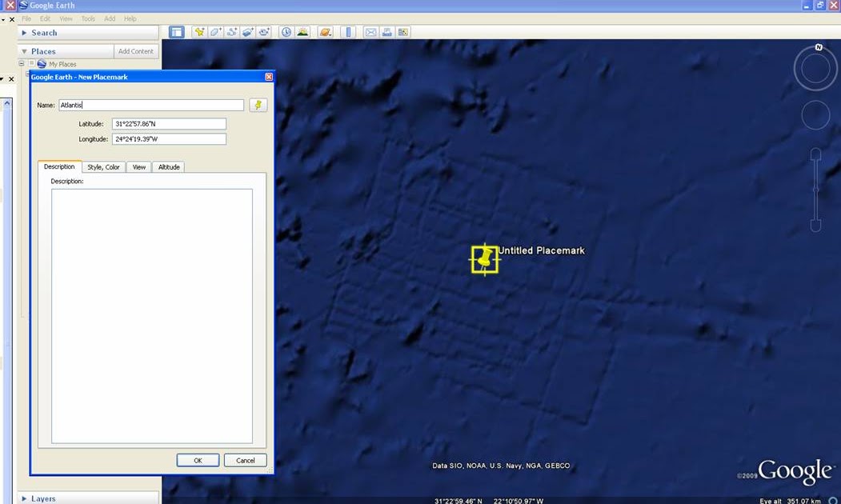Click the Look navigation compass ring

815,69
